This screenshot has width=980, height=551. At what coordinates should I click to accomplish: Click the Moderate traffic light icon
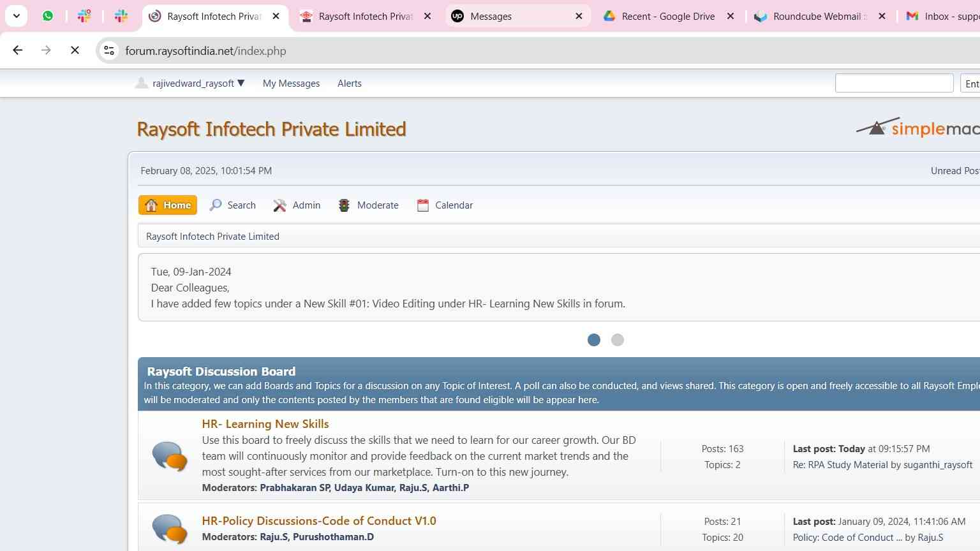344,205
